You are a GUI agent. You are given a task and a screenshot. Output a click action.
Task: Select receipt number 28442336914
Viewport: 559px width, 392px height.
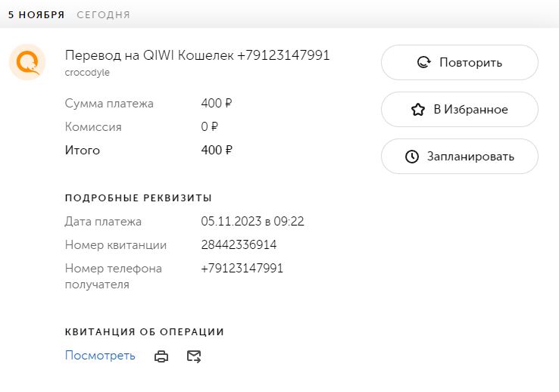pyautogui.click(x=239, y=245)
